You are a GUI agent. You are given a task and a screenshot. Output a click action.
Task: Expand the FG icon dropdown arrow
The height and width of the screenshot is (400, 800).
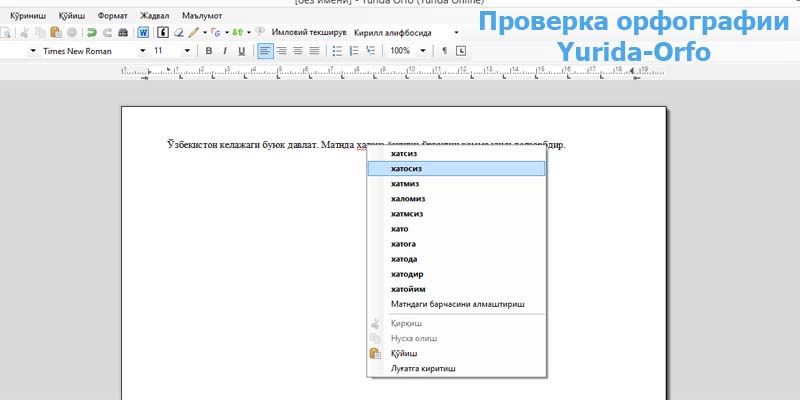pos(227,33)
